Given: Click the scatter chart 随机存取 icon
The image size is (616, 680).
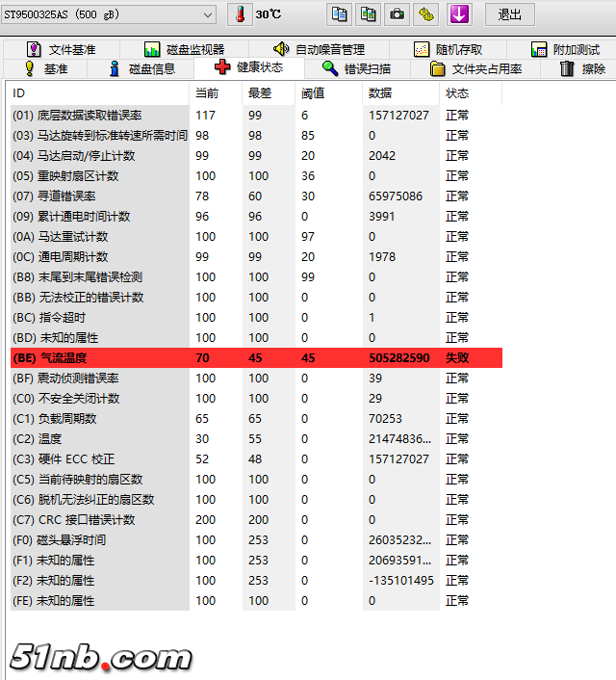Looking at the screenshot, I should pyautogui.click(x=422, y=49).
